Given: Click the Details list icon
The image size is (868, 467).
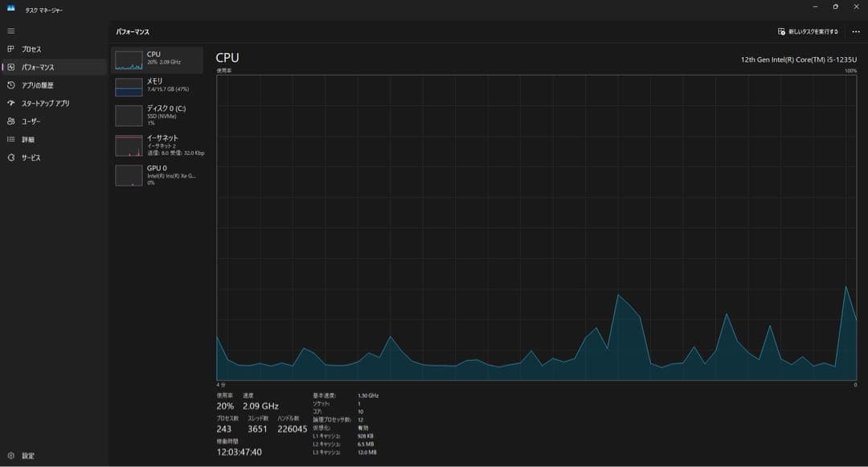Looking at the screenshot, I should pos(11,140).
